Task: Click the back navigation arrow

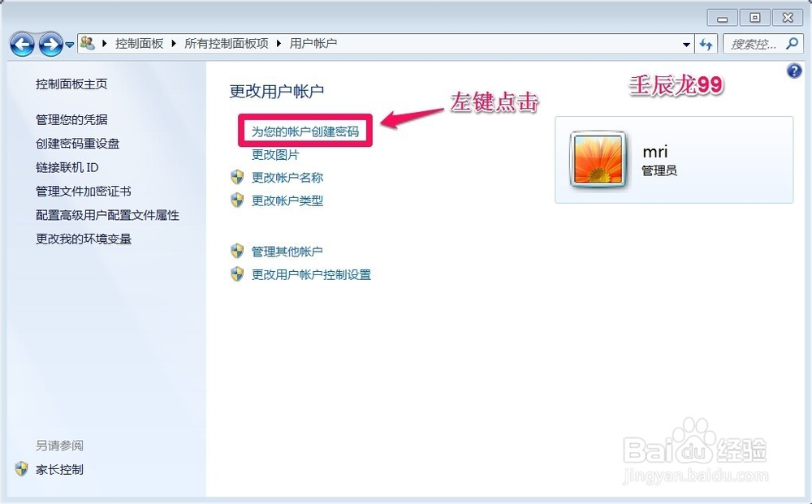Action: coord(22,44)
